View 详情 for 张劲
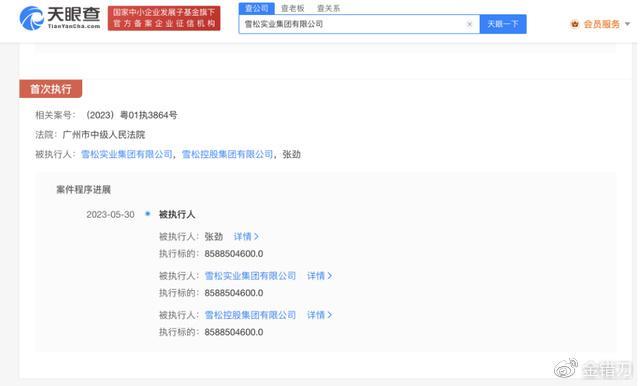640x386 pixels. pyautogui.click(x=246, y=237)
